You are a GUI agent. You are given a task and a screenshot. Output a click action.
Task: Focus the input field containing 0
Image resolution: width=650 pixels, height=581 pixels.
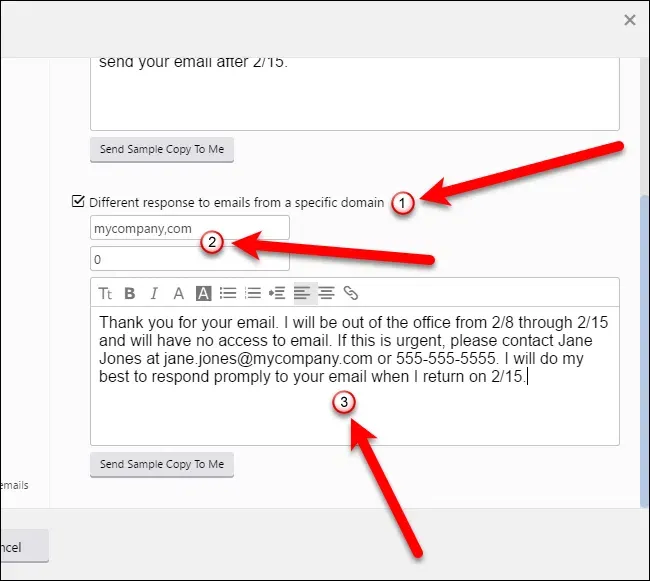click(189, 259)
